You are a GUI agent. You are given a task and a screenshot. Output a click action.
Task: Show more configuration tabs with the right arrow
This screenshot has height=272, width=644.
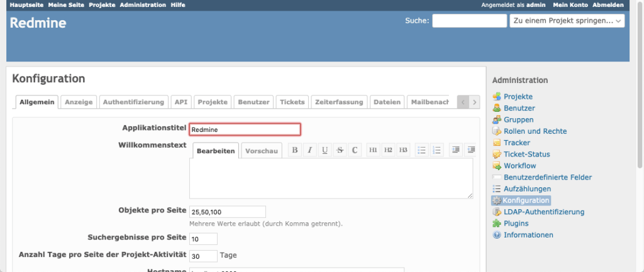pyautogui.click(x=474, y=102)
